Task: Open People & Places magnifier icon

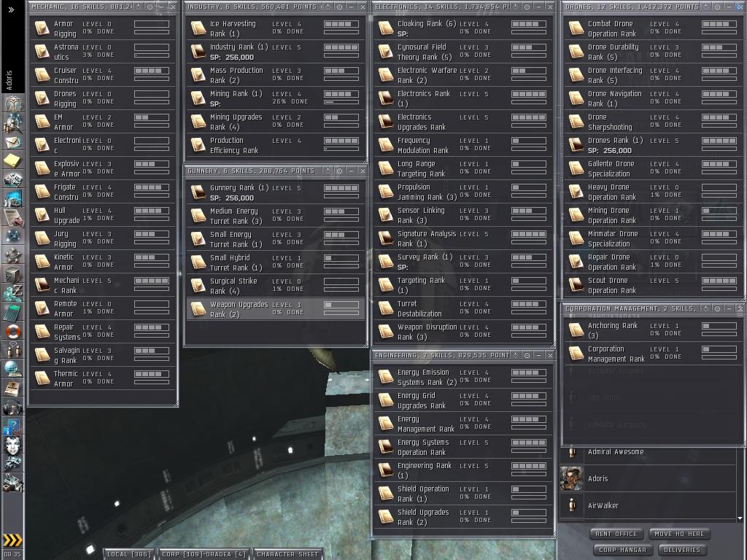Action: (13, 122)
